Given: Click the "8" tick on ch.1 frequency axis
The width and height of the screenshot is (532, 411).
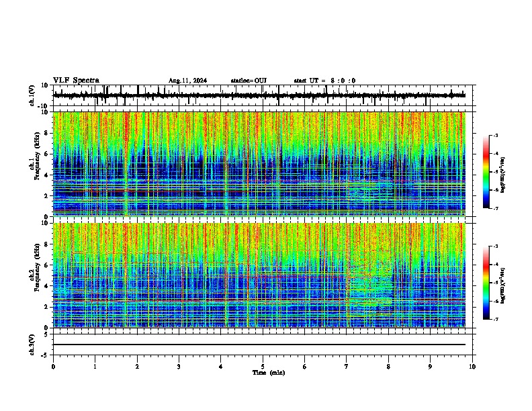Looking at the screenshot, I should 46,133.
